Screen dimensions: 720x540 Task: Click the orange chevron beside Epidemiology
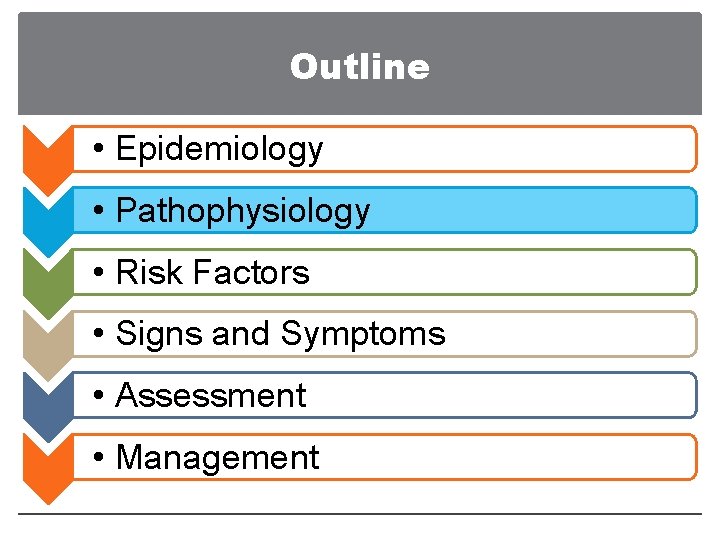(45, 150)
